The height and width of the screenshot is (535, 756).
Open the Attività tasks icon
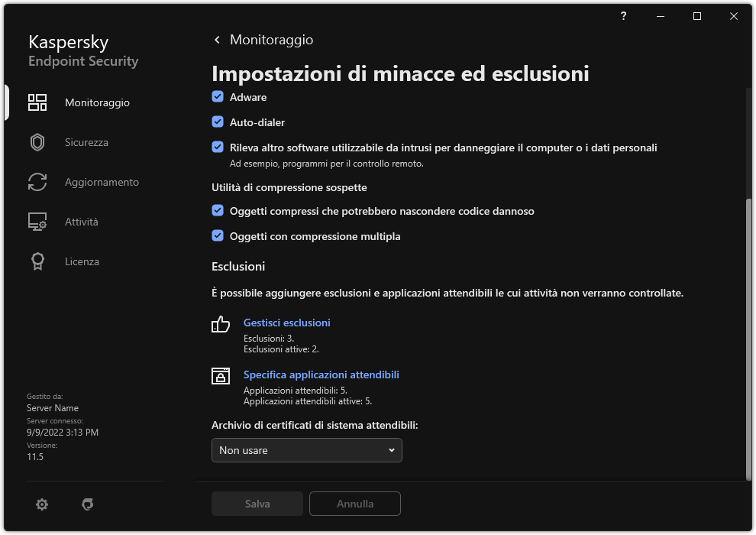pyautogui.click(x=37, y=221)
